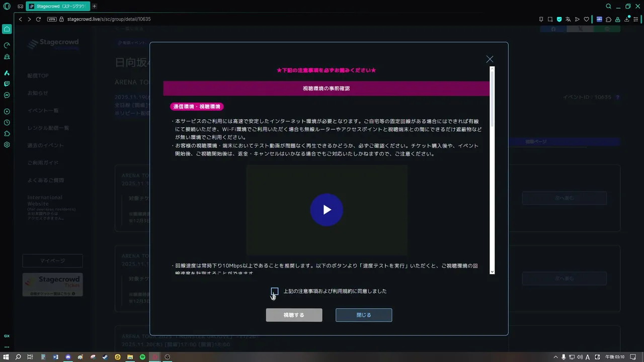Open レンタル配信一覧 in the site menu
Viewport: 644px width, 362px height.
pyautogui.click(x=48, y=128)
